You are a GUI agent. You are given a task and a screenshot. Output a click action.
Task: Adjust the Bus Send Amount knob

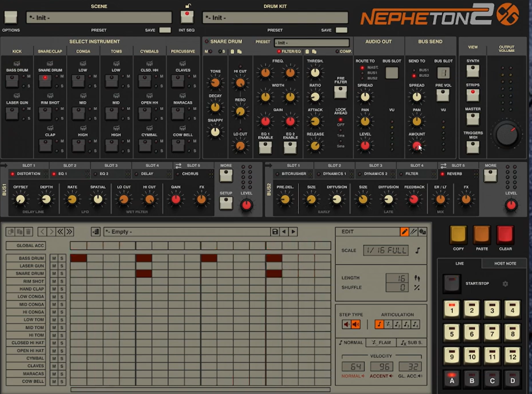point(417,146)
